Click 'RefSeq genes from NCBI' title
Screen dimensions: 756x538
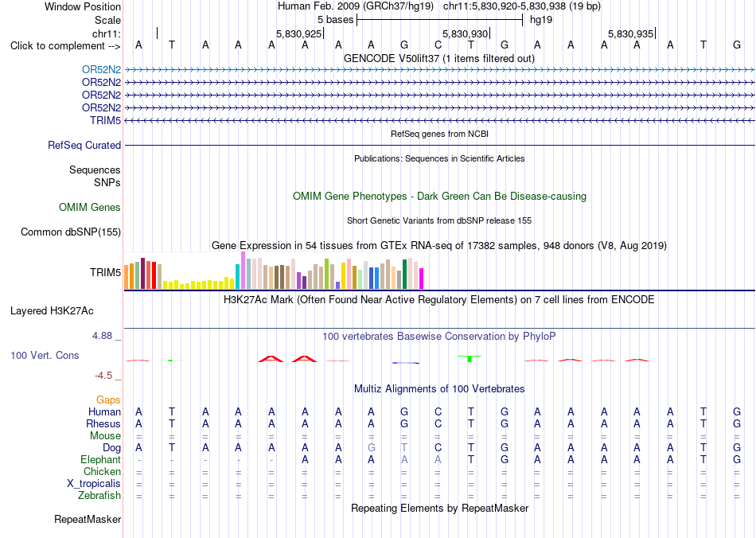tap(440, 134)
